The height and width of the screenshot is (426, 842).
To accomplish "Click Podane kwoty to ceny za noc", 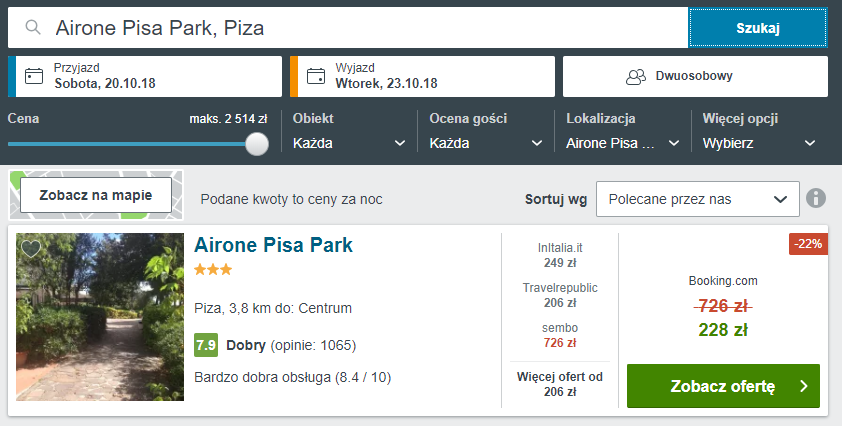I will [292, 199].
